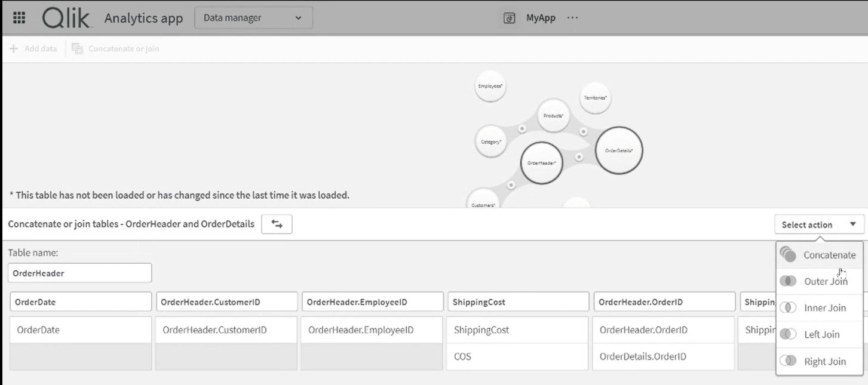The height and width of the screenshot is (385, 868).
Task: Click the Add data plus icon
Action: click(13, 48)
